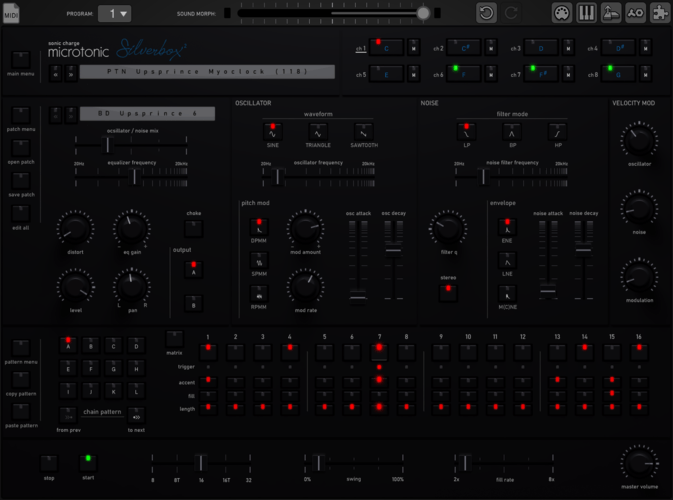This screenshot has width=673, height=500.
Task: Go to next program with right arrows
Action: pos(71,73)
